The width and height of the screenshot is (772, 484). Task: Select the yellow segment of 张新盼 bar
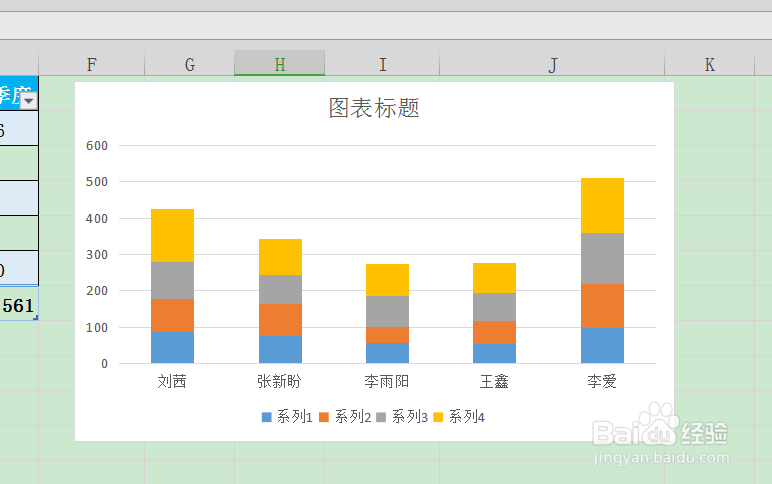point(280,257)
